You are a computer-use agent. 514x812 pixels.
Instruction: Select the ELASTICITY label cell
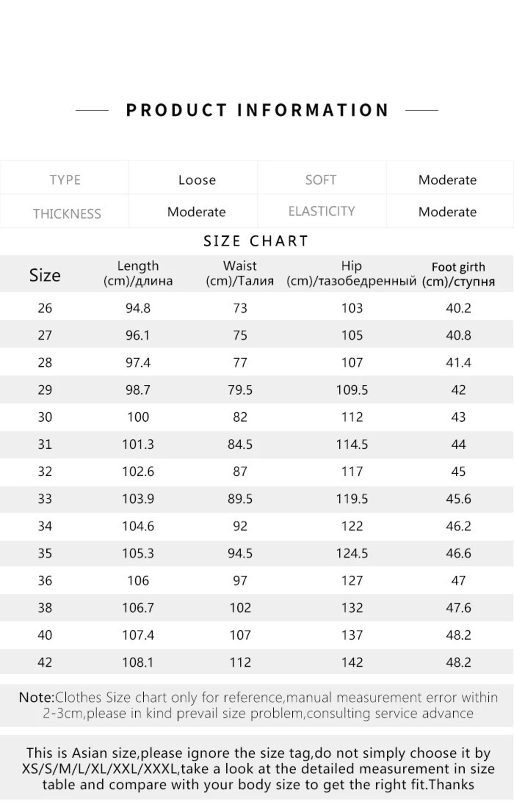tap(322, 211)
